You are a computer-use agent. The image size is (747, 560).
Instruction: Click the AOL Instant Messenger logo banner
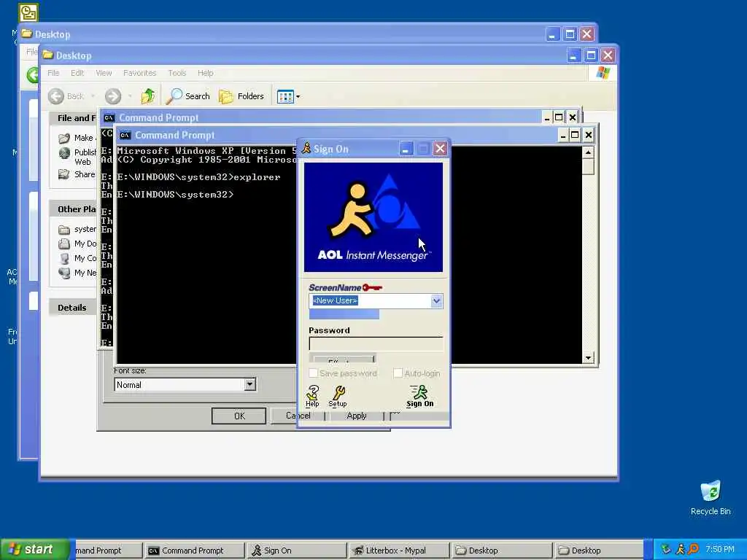point(373,217)
